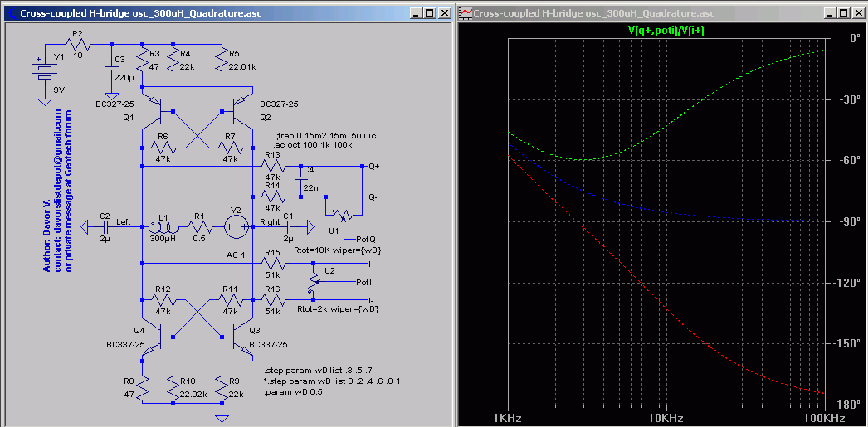Close the schematic .asc window
Image resolution: width=868 pixels, height=427 pixels.
pyautogui.click(x=445, y=13)
